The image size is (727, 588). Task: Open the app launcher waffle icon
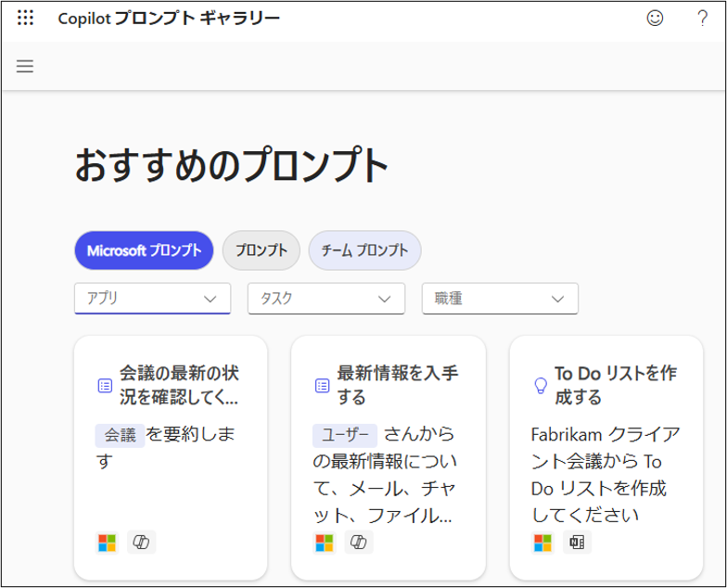pos(26,18)
